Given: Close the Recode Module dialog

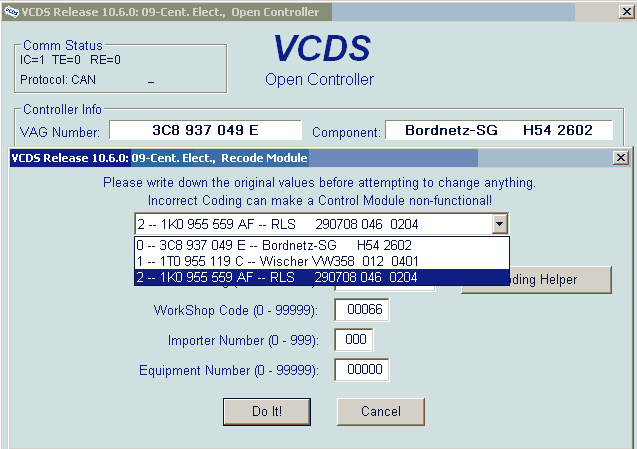Looking at the screenshot, I should (x=621, y=158).
